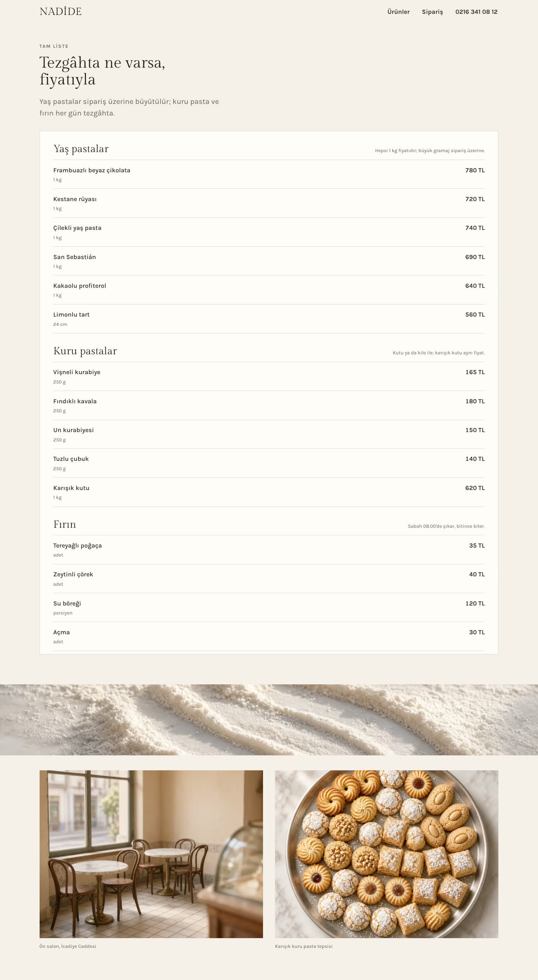Click the Su böreği entry
Viewport: 538px width, 980px height.
pos(269,608)
